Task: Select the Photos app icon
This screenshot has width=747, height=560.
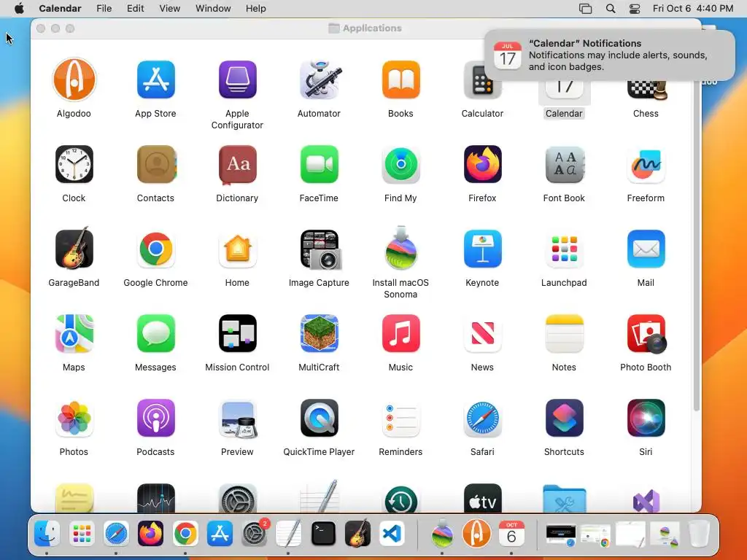Action: (x=74, y=418)
